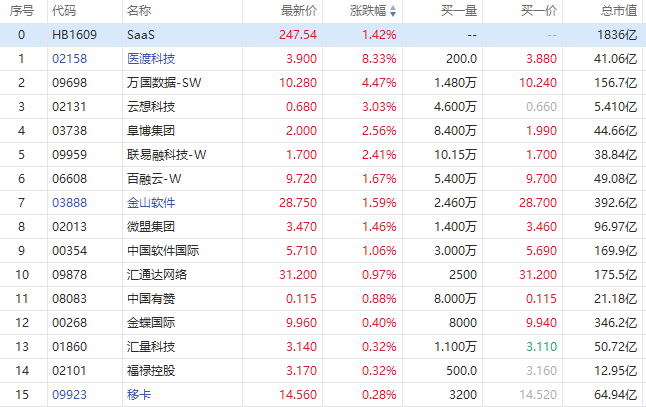Click the bid price 10.240
The height and width of the screenshot is (407, 646).
[538, 83]
